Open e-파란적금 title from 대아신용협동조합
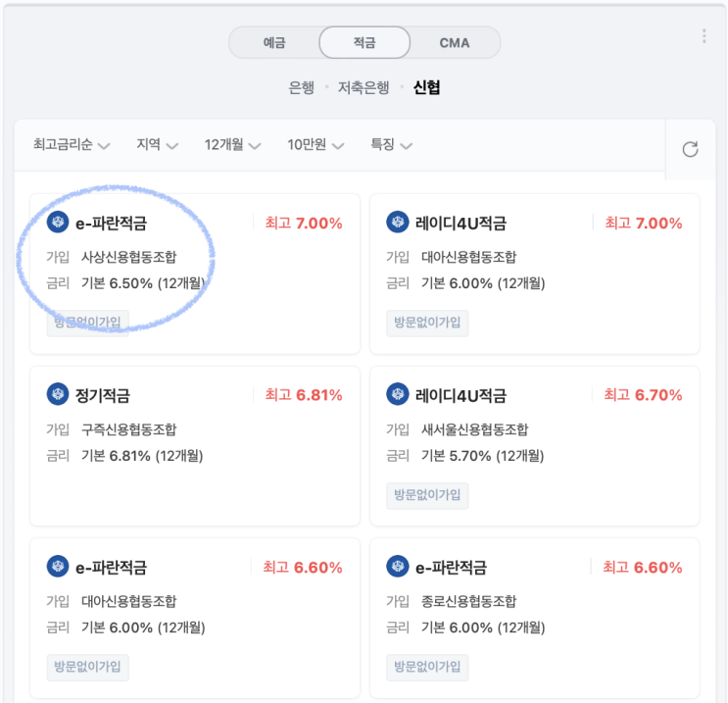The image size is (728, 703). point(111,568)
